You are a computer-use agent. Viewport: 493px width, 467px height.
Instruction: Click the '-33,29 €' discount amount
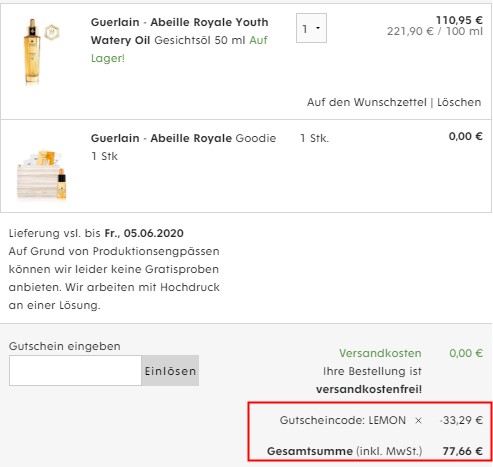coord(461,420)
